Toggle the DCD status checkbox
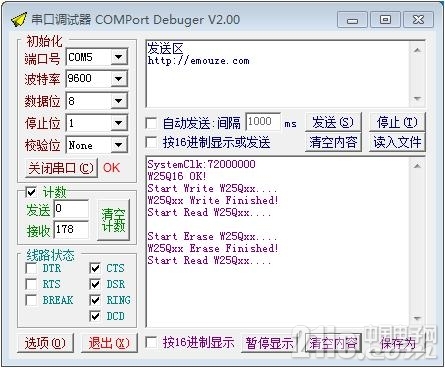This screenshot has height=368, width=445. pos(95,316)
